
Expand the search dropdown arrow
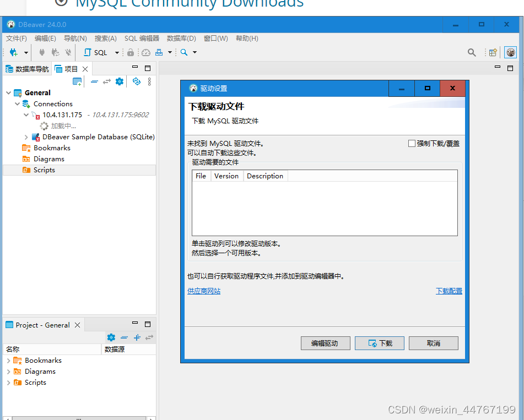[x=195, y=52]
